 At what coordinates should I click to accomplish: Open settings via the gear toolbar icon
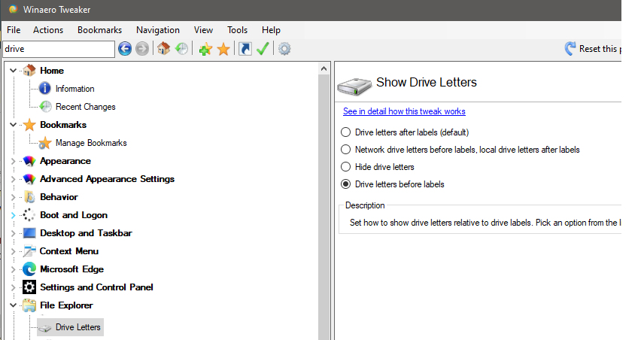pos(284,49)
